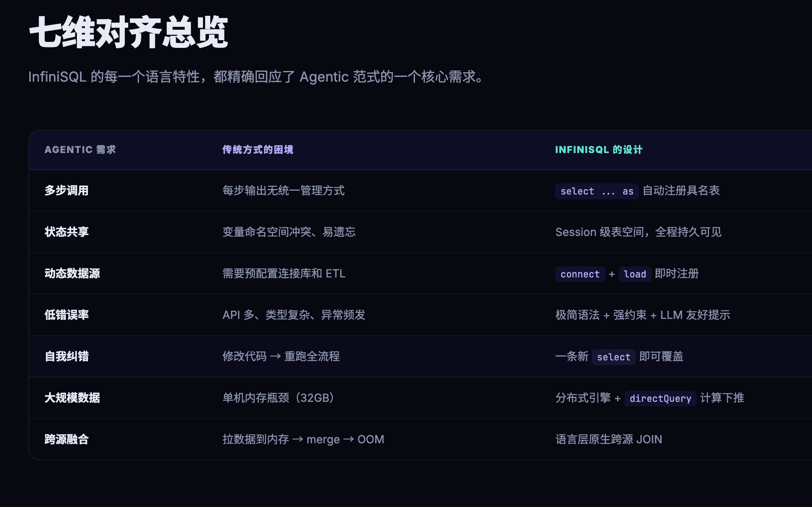The image size is (812, 507).
Task: Select the 多步调用 row label
Action: tap(67, 191)
